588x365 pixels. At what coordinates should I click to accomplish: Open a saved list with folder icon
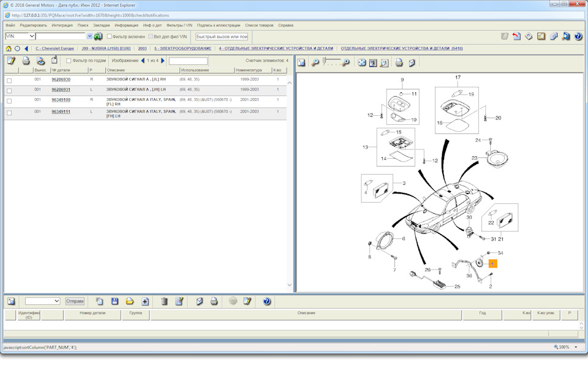coord(129,301)
